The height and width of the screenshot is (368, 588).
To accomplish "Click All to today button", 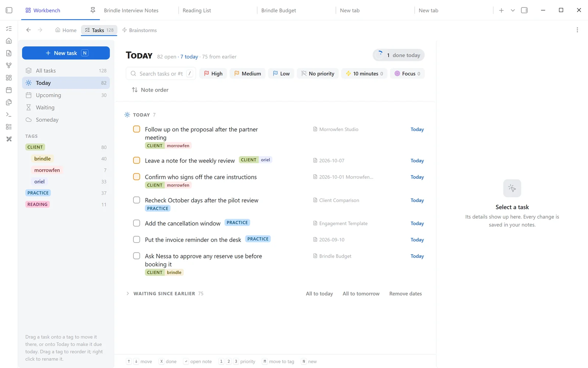I will pyautogui.click(x=319, y=294).
